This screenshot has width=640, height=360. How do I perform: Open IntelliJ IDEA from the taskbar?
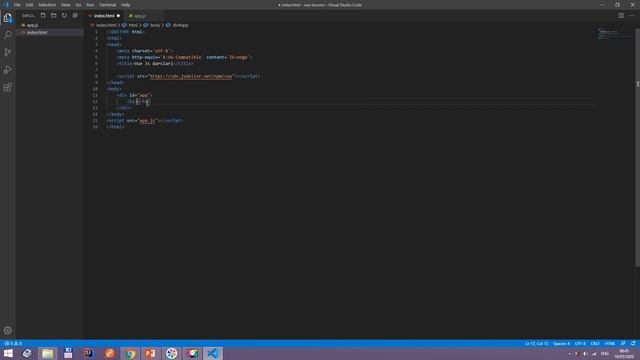[x=89, y=353]
